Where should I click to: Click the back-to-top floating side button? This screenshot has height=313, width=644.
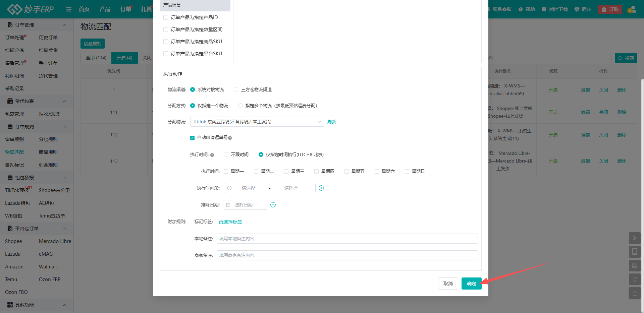[x=635, y=293]
